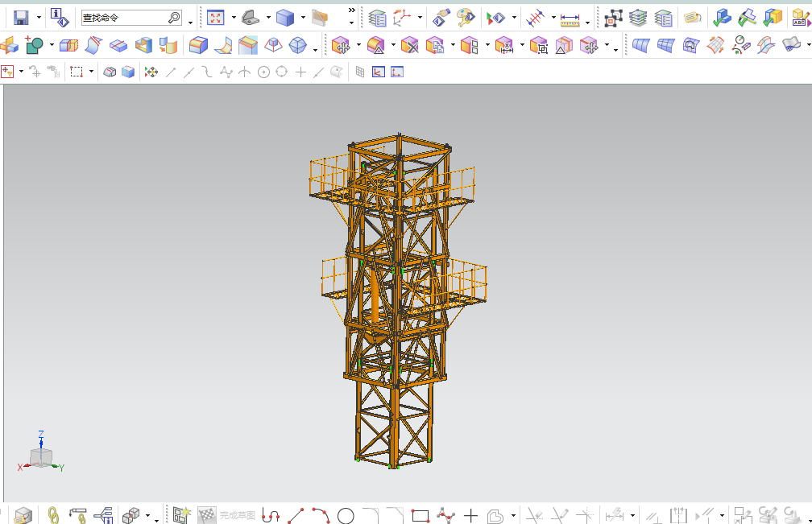Expand view toolbar overflow chevron

(351, 10)
